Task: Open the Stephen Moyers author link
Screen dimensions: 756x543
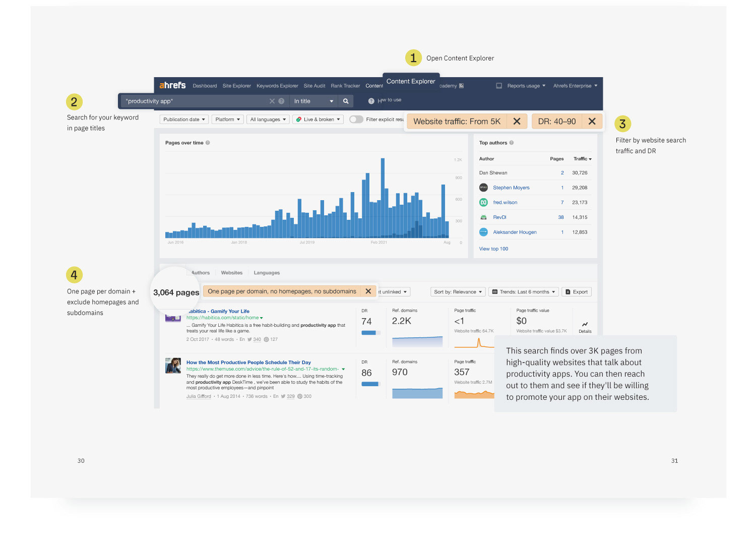Action: tap(511, 188)
